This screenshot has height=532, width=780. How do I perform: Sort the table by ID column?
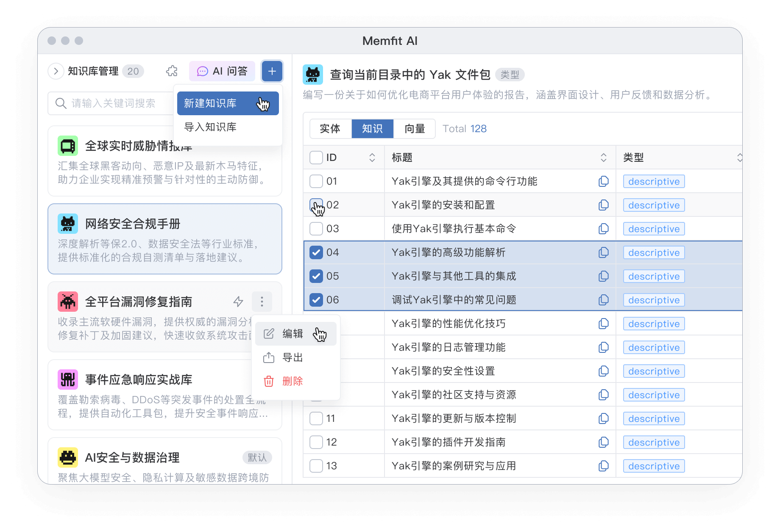coord(372,158)
